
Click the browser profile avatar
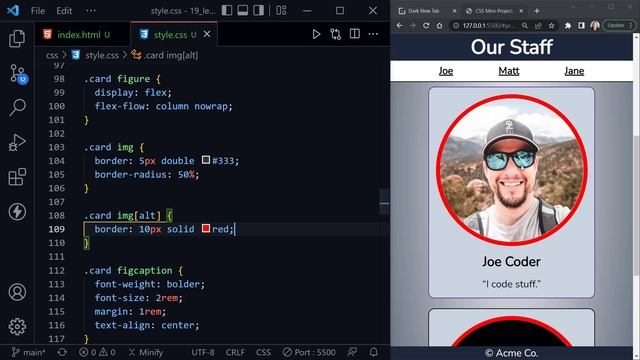point(595,25)
